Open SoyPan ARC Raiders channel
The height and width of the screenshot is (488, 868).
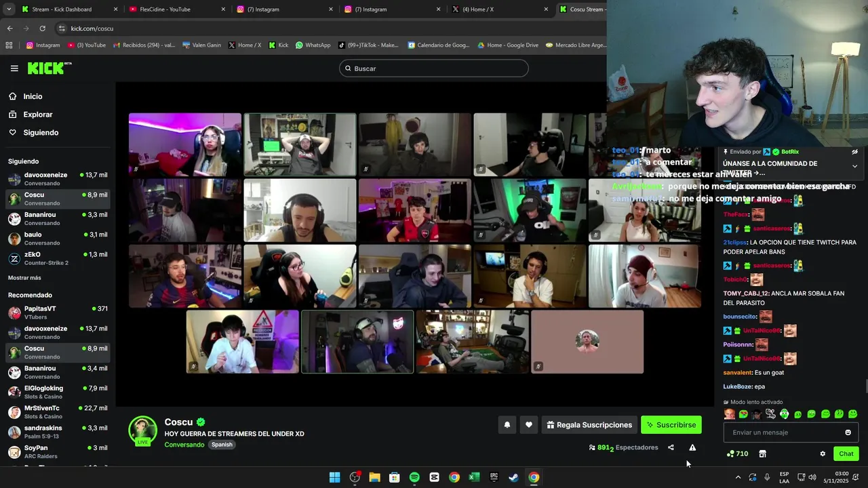point(58,451)
